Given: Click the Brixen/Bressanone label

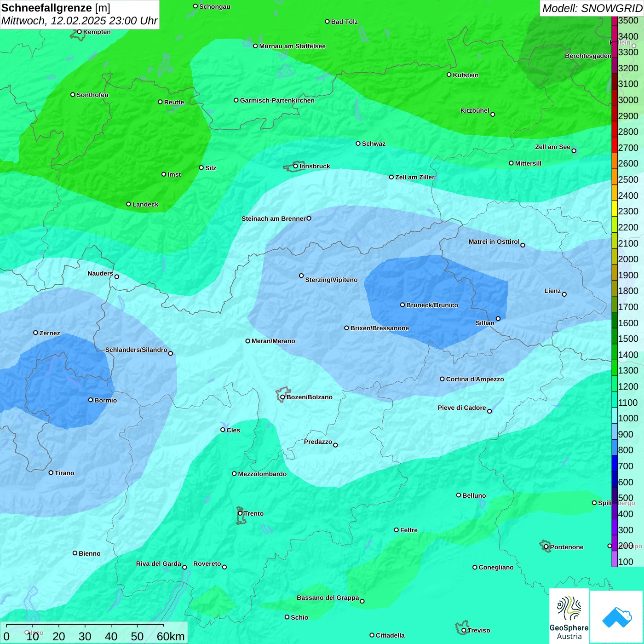Looking at the screenshot, I should (x=379, y=328).
